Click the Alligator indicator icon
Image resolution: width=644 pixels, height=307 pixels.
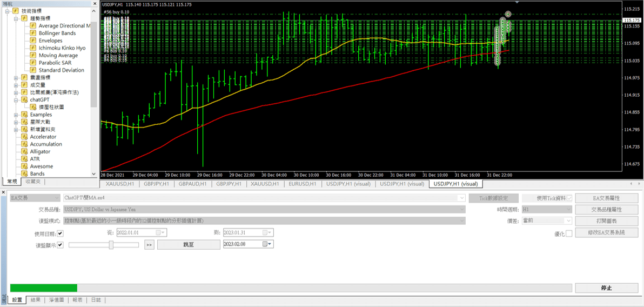[24, 152]
